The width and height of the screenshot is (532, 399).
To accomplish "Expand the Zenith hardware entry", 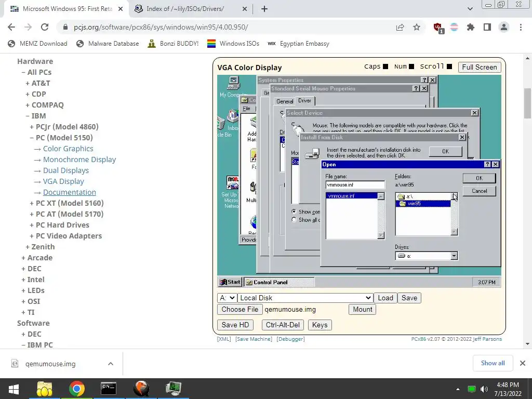I will click(x=40, y=247).
